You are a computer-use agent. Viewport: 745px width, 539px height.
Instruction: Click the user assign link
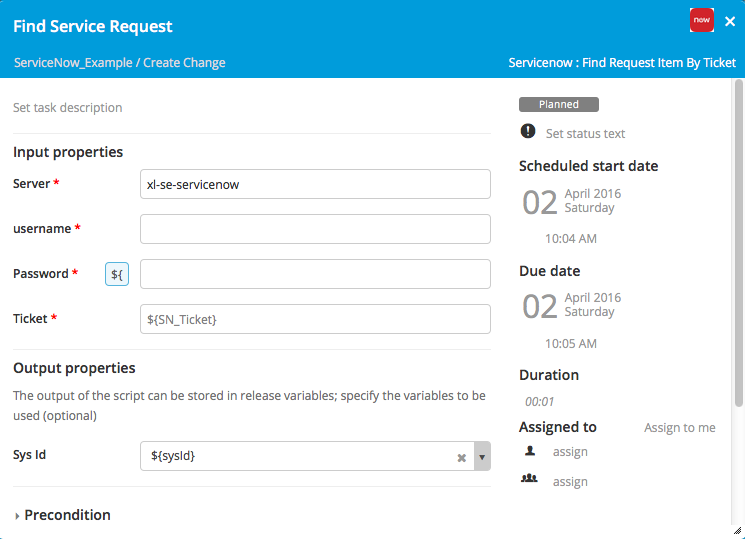tap(570, 452)
